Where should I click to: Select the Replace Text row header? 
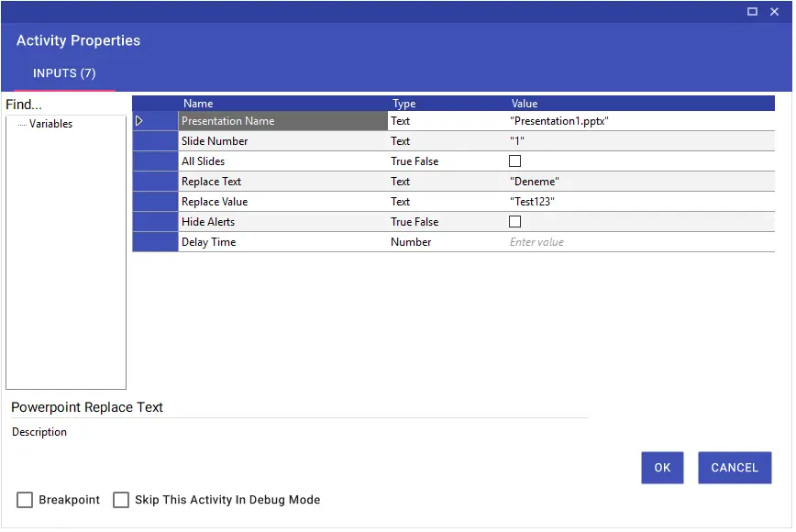tap(155, 182)
